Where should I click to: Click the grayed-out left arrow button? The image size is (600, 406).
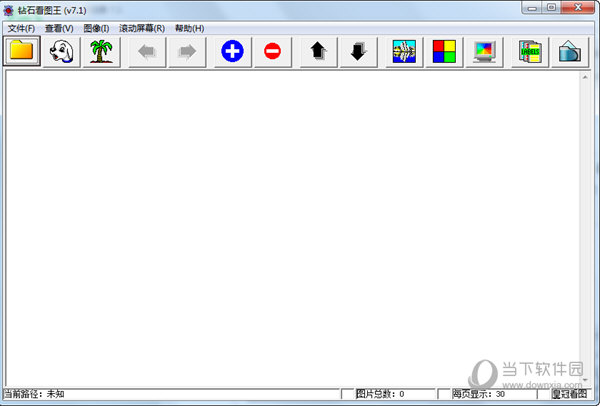pyautogui.click(x=146, y=51)
